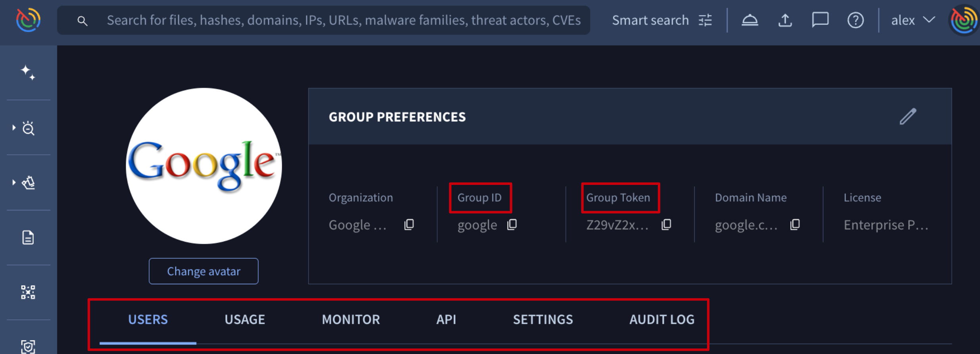Image resolution: width=980 pixels, height=354 pixels.
Task: Expand the flags sidebar section arrow
Action: coord(14,182)
